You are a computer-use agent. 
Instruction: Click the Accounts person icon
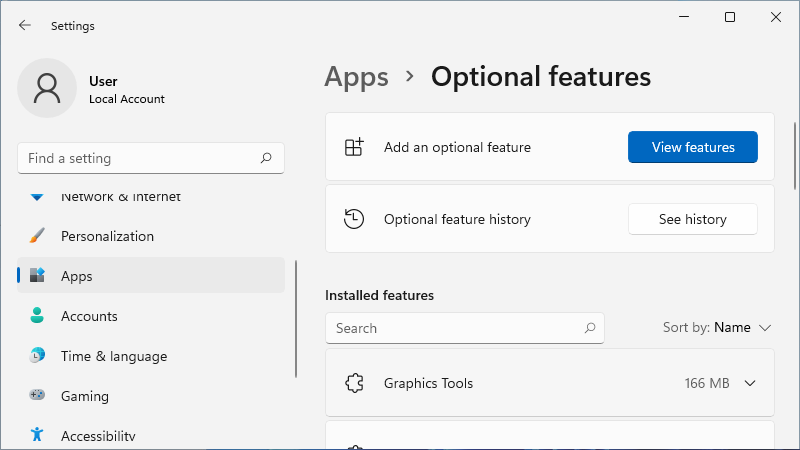[x=37, y=316]
